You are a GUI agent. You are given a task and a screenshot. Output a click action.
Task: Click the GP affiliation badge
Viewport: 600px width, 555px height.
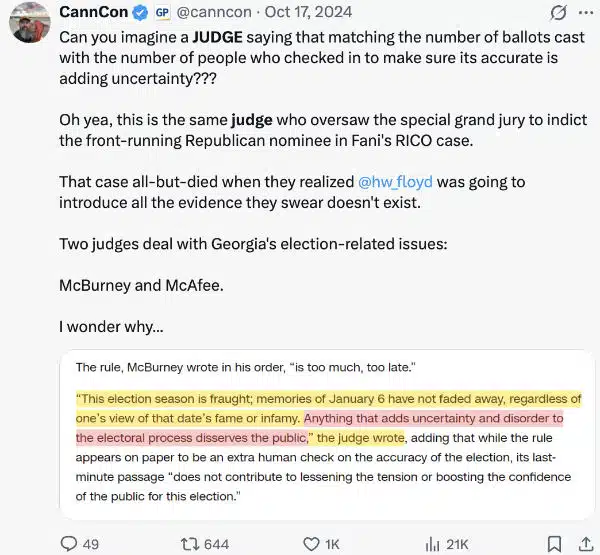(x=164, y=13)
